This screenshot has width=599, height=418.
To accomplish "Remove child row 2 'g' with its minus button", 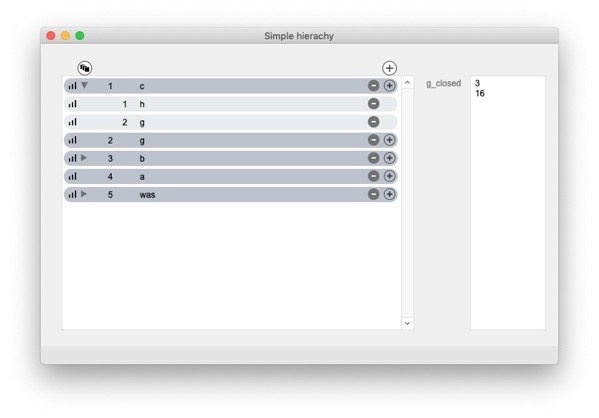I will (373, 122).
